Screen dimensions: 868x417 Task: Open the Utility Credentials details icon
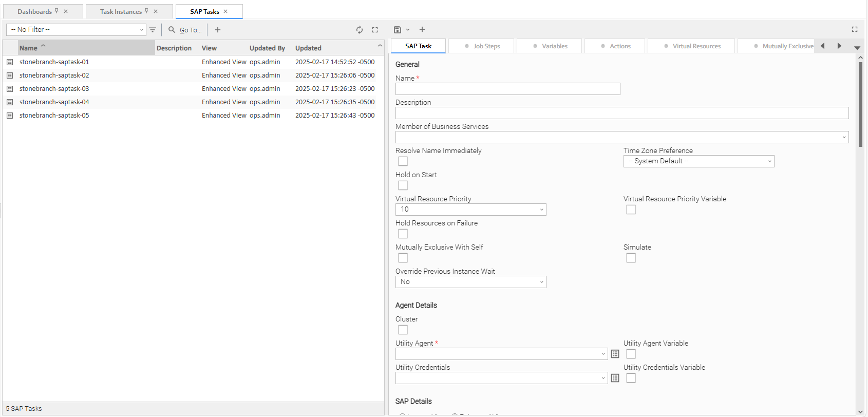click(615, 378)
